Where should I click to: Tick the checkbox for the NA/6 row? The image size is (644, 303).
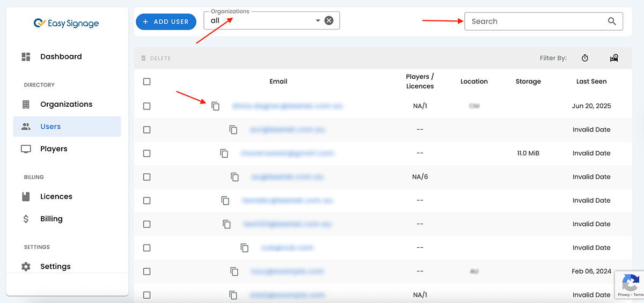point(147,177)
